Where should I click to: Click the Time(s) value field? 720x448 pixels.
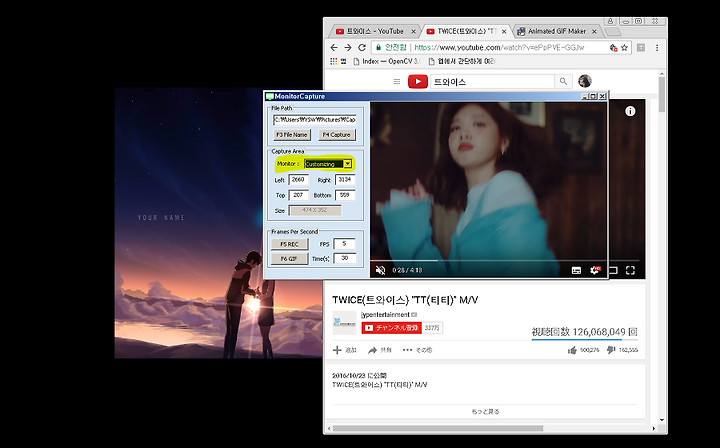(x=344, y=258)
